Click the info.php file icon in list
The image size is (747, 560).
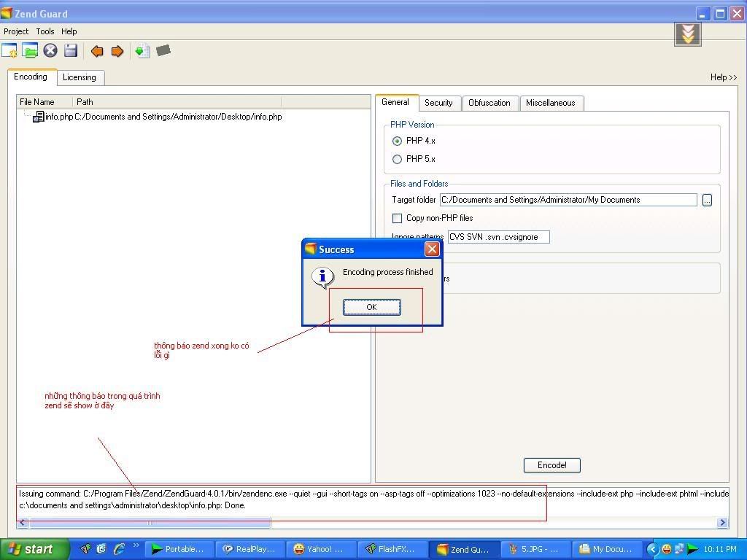(x=38, y=117)
